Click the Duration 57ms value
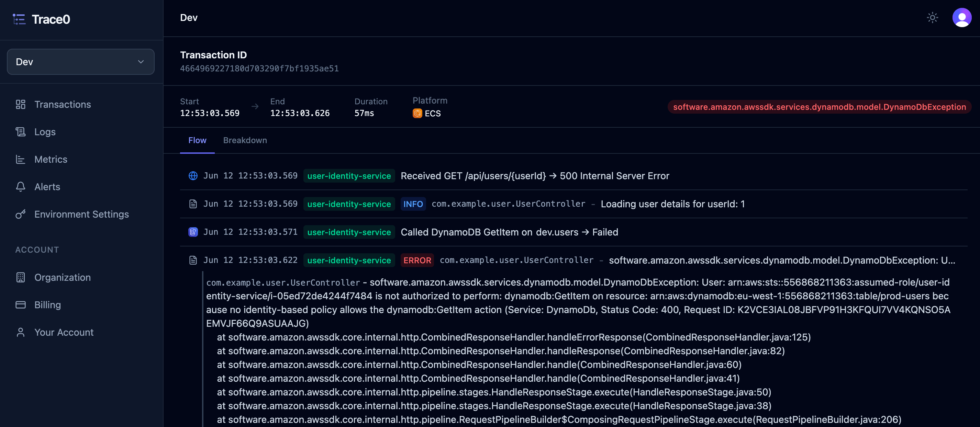 pos(364,113)
